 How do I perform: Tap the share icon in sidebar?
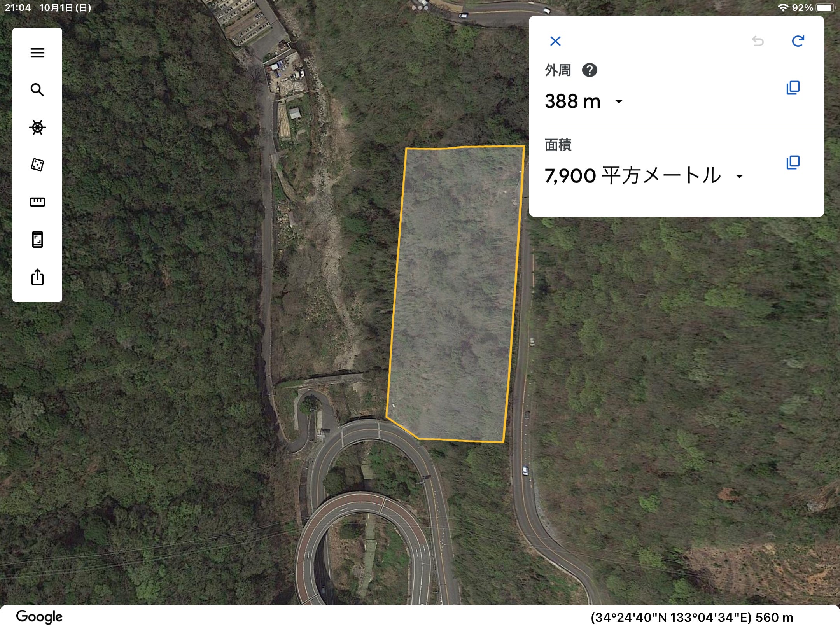pos(37,277)
